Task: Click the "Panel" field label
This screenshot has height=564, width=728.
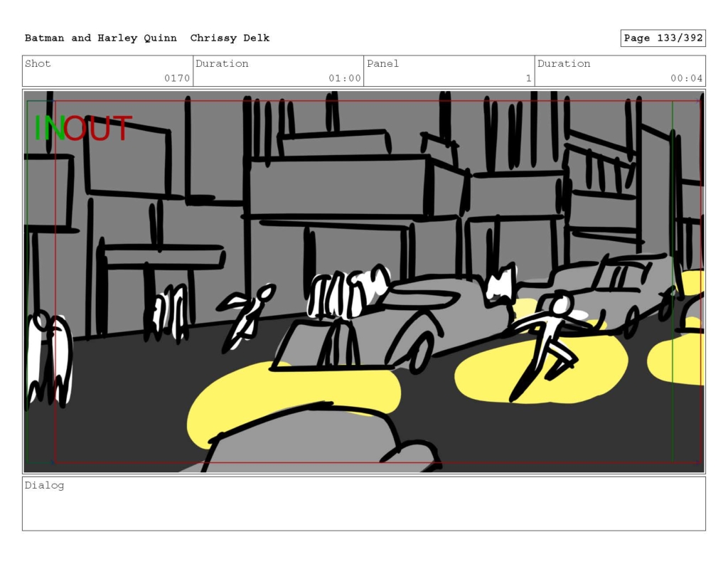Action: click(382, 63)
